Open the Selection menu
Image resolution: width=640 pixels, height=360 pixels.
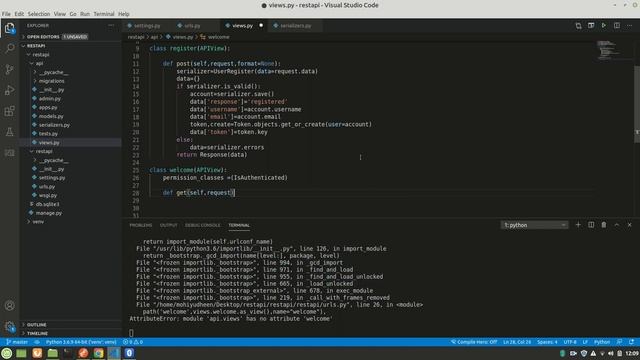(x=39, y=14)
